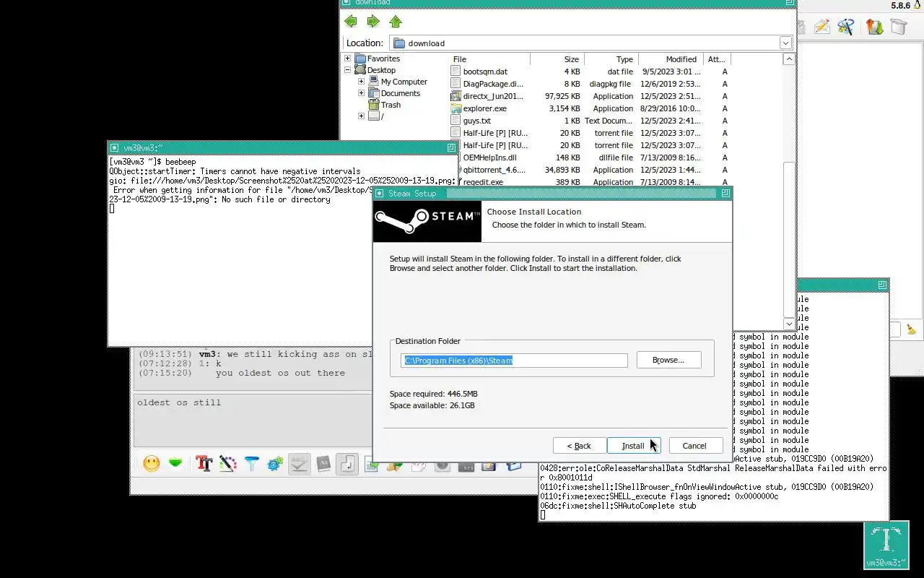This screenshot has height=578, width=924.
Task: Select qbittorrent_4.6.... in file list
Action: click(x=494, y=170)
